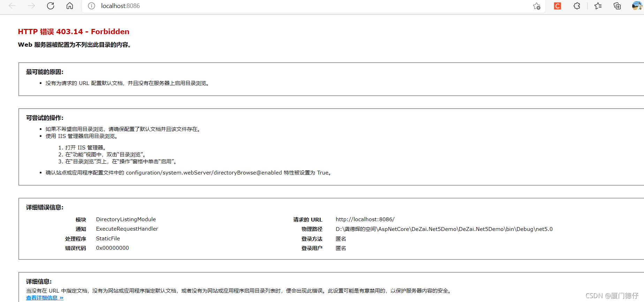This screenshot has height=302, width=644.
Task: Open the 查看详细信息 link
Action: 45,298
